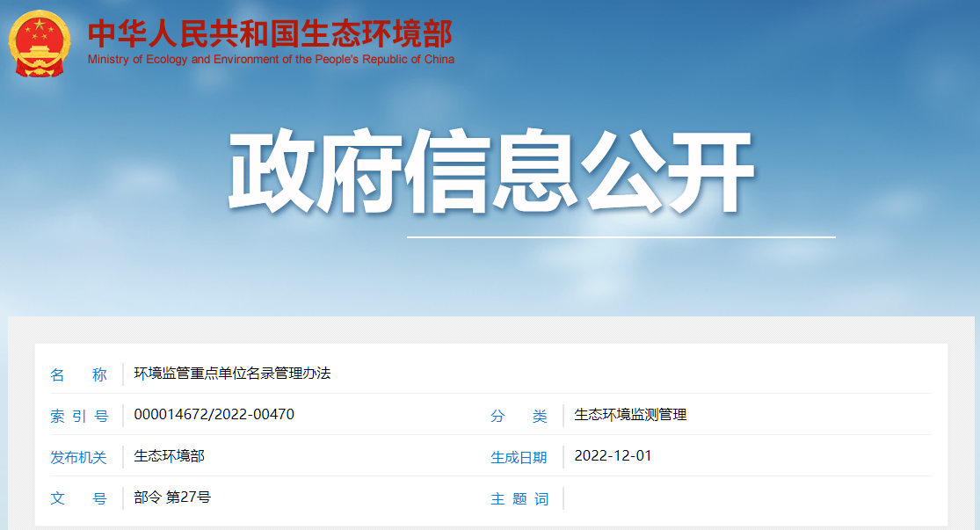The height and width of the screenshot is (530, 980).
Task: Click the underline beneath the banner title
Action: click(620, 236)
